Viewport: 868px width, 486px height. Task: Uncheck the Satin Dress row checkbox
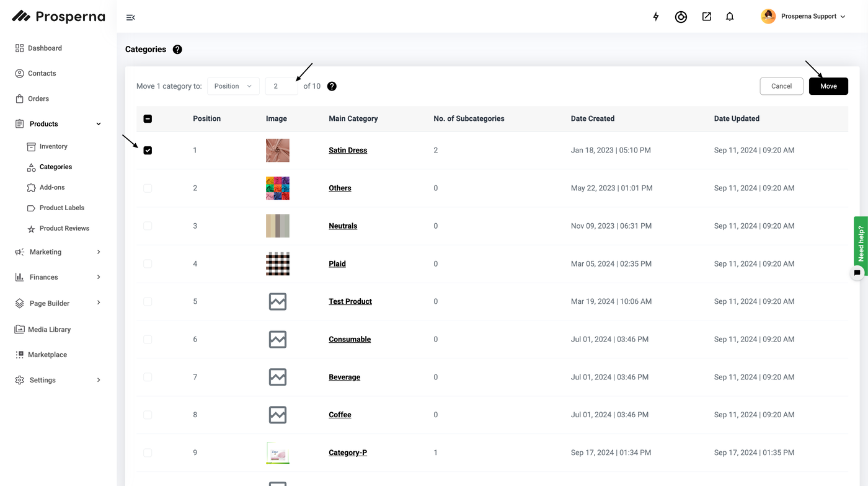(148, 151)
